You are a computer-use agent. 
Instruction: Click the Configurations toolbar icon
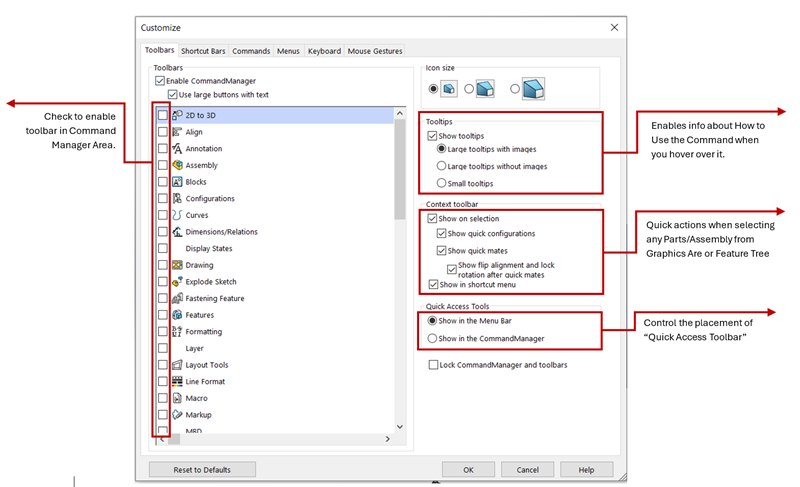pyautogui.click(x=177, y=199)
